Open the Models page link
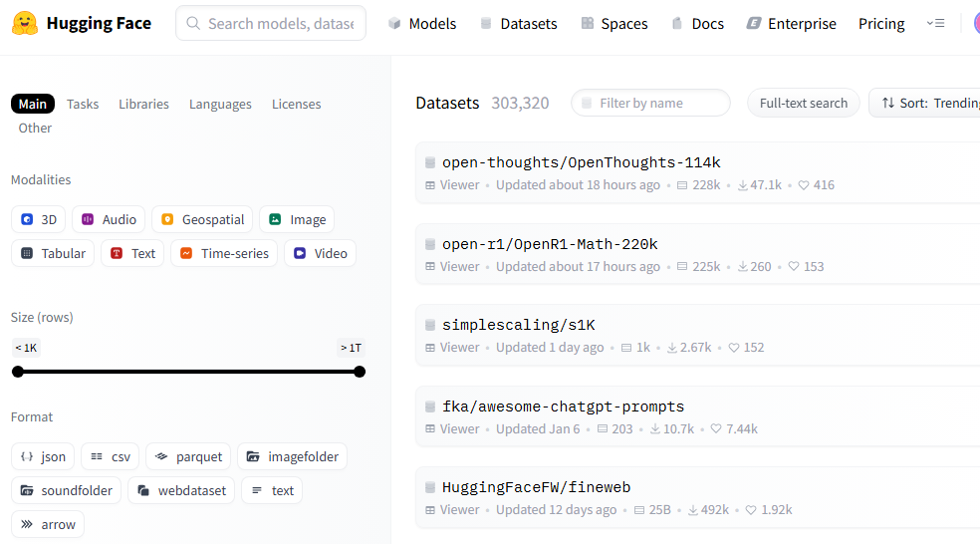This screenshot has height=544, width=980. tap(422, 23)
